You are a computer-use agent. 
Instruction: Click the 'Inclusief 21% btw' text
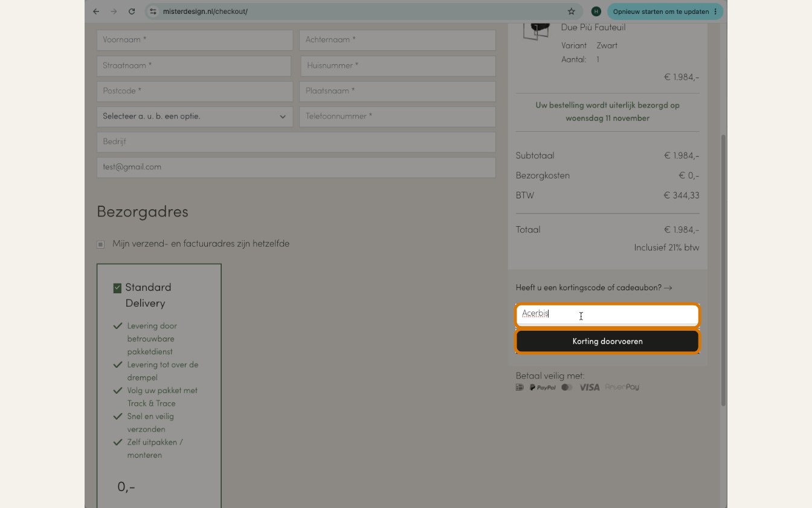click(666, 247)
